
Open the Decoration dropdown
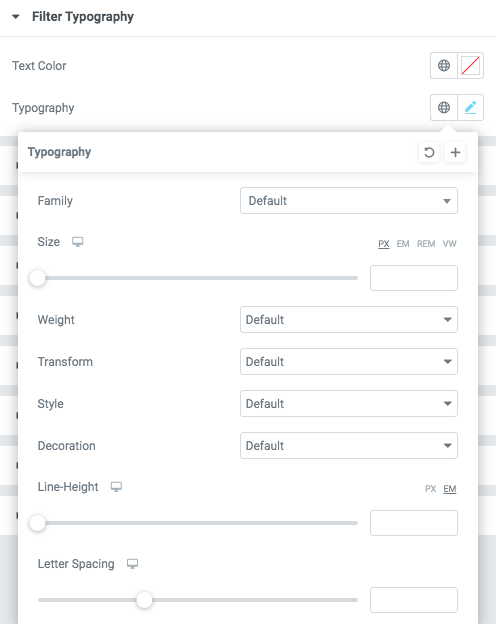349,446
